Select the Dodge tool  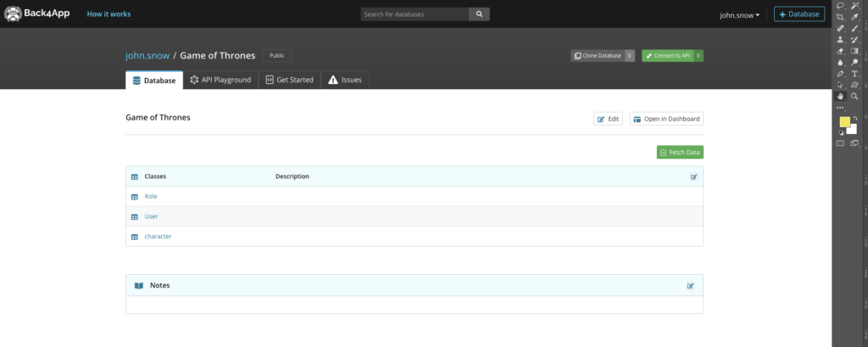[x=854, y=63]
